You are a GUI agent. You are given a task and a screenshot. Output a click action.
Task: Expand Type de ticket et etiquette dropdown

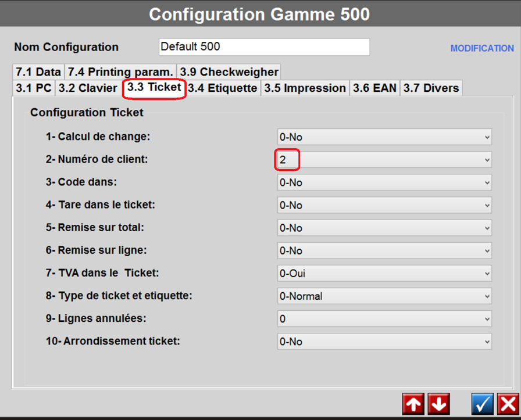tap(384, 296)
